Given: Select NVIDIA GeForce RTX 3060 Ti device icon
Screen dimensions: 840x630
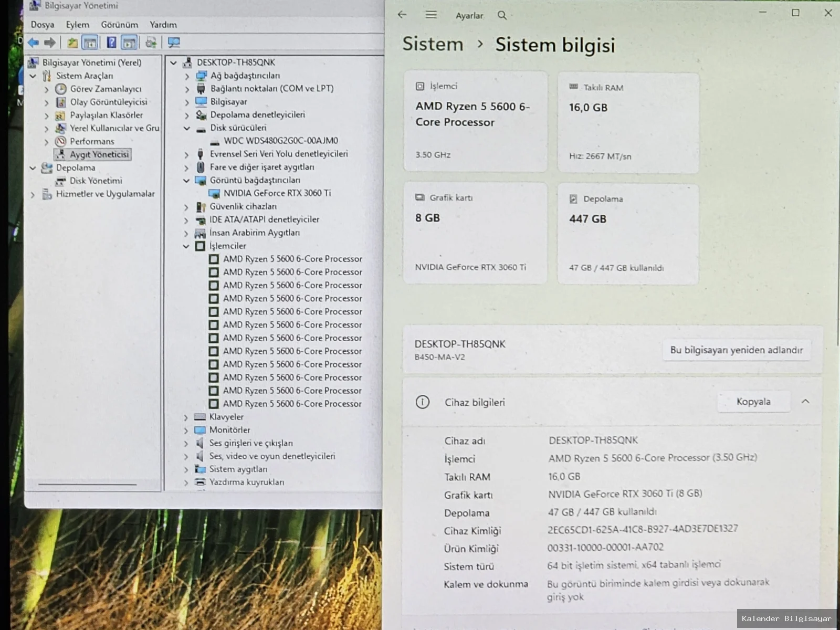Looking at the screenshot, I should coord(214,194).
